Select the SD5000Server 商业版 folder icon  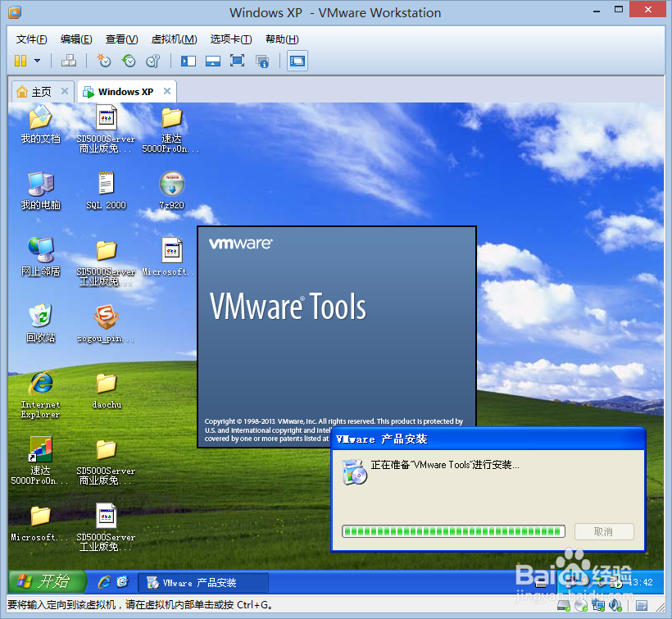(x=106, y=462)
